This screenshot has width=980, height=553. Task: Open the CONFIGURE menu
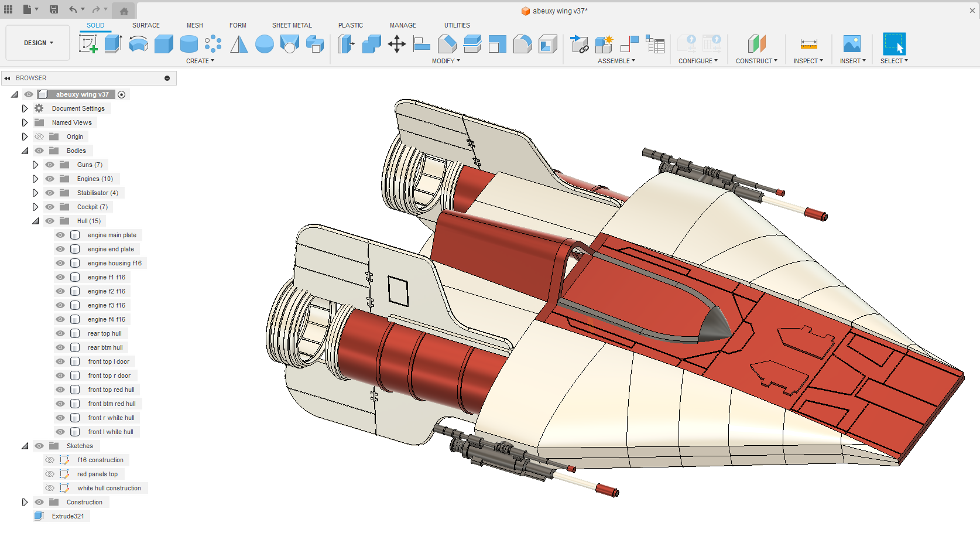[x=698, y=61]
